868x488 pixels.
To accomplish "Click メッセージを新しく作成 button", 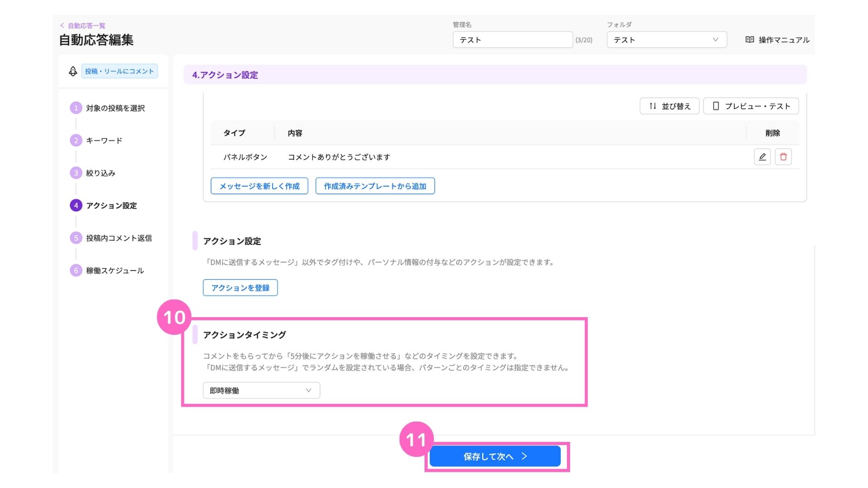I will tap(259, 186).
